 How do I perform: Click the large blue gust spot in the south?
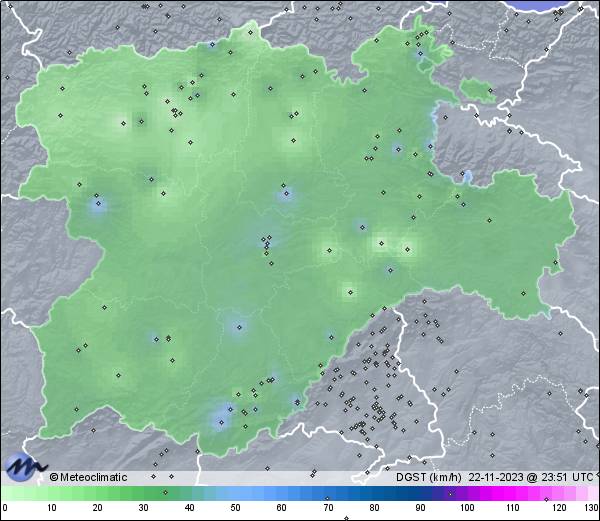click(220, 417)
